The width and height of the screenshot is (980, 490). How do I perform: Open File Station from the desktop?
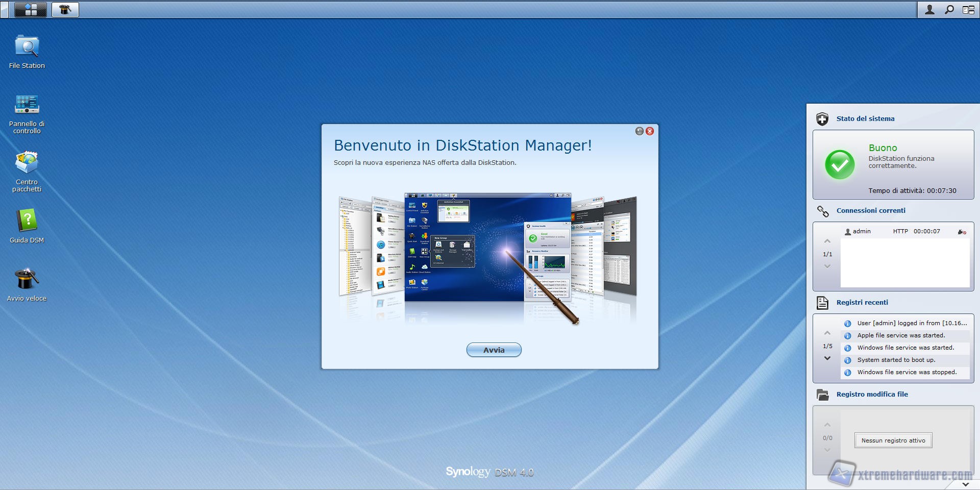click(27, 47)
